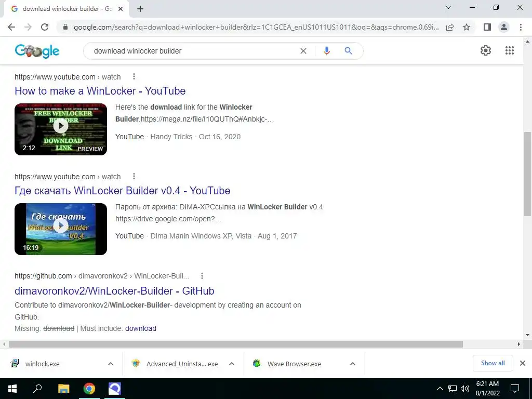Open Chrome profile avatar
The image size is (532, 399).
pyautogui.click(x=504, y=27)
